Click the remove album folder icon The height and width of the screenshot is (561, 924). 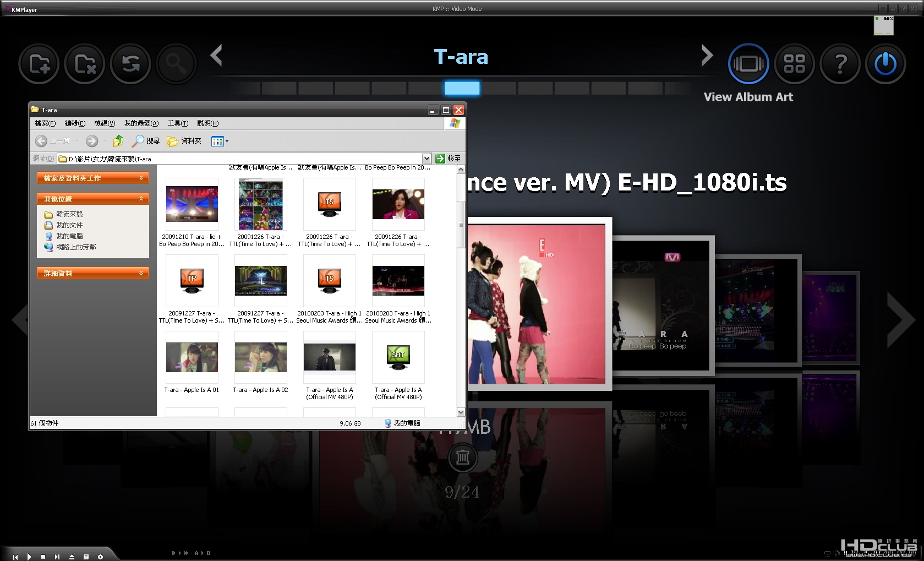pos(85,64)
